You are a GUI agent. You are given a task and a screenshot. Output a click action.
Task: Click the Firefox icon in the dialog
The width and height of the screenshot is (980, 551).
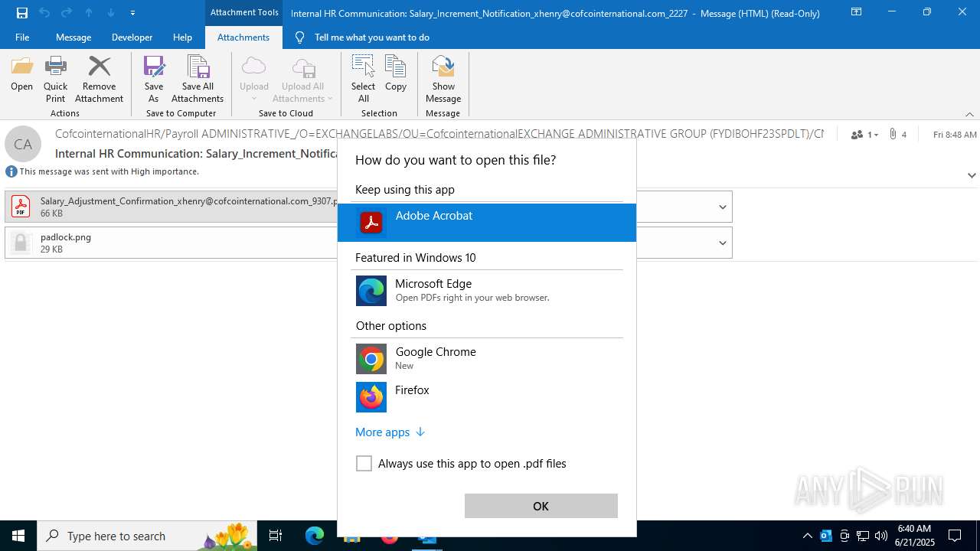pyautogui.click(x=371, y=397)
